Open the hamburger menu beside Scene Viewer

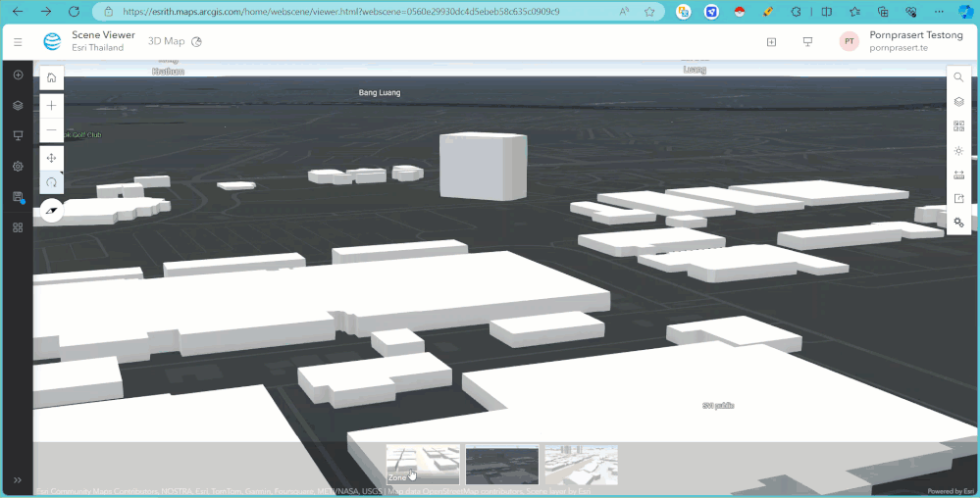(x=18, y=42)
